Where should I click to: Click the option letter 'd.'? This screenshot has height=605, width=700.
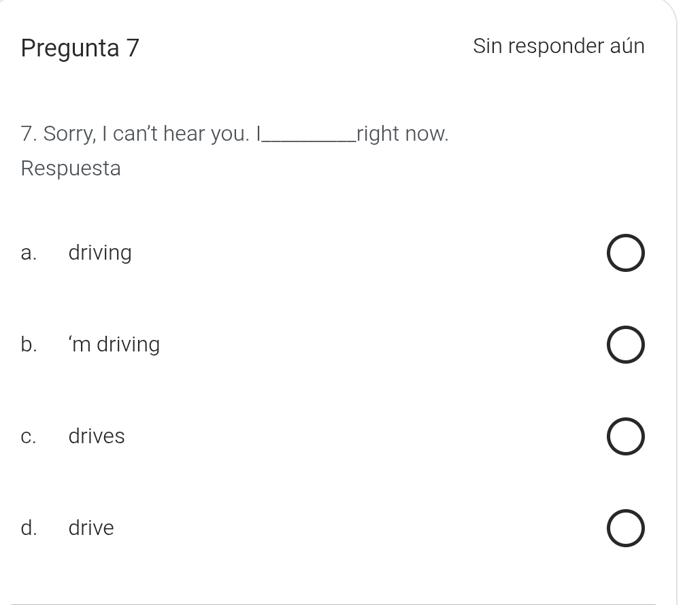click(x=29, y=528)
